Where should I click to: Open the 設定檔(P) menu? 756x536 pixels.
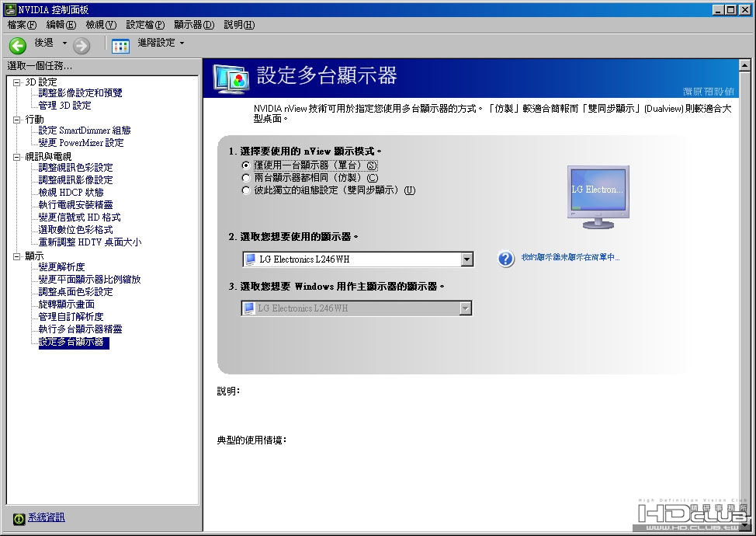point(146,25)
